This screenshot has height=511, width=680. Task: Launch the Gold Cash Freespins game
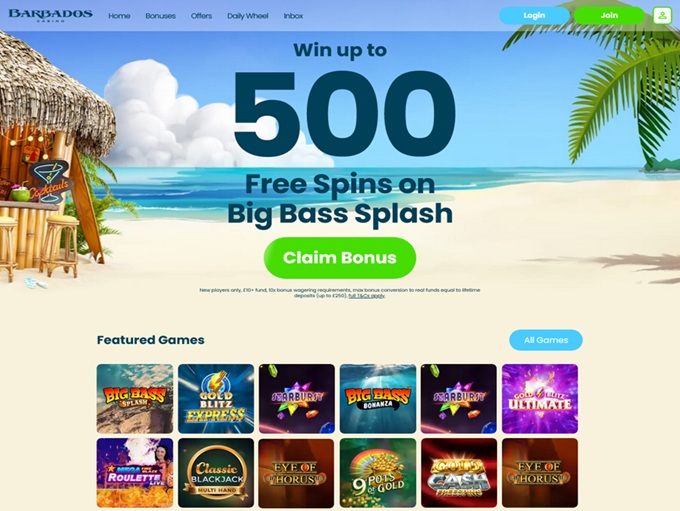point(459,473)
